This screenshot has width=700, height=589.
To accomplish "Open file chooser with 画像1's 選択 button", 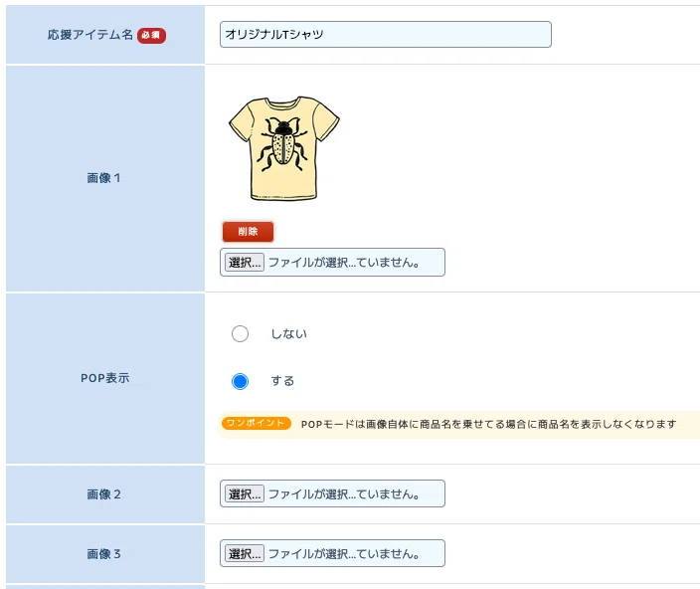I will (245, 262).
